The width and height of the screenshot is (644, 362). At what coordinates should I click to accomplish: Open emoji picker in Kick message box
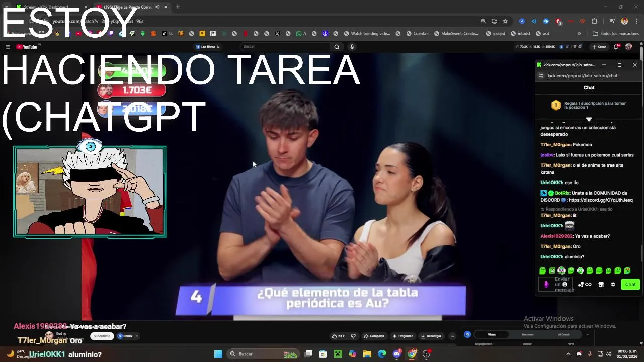point(565,284)
